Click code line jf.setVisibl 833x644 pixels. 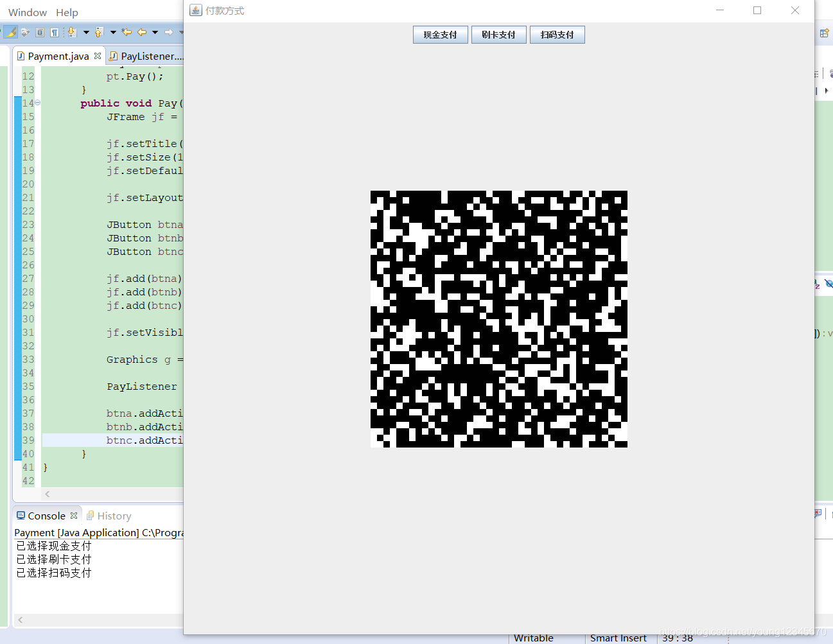[145, 333]
